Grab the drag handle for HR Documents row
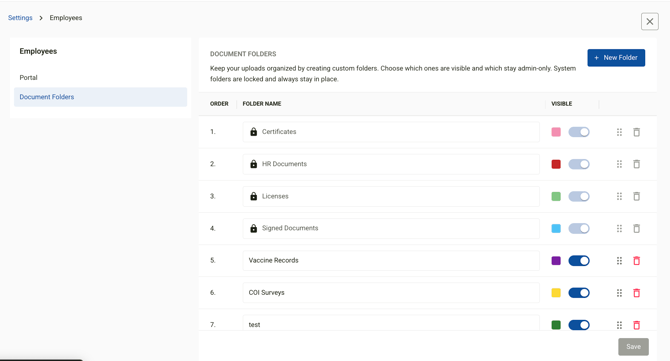Screen dimensions: 670x361 (x=619, y=164)
